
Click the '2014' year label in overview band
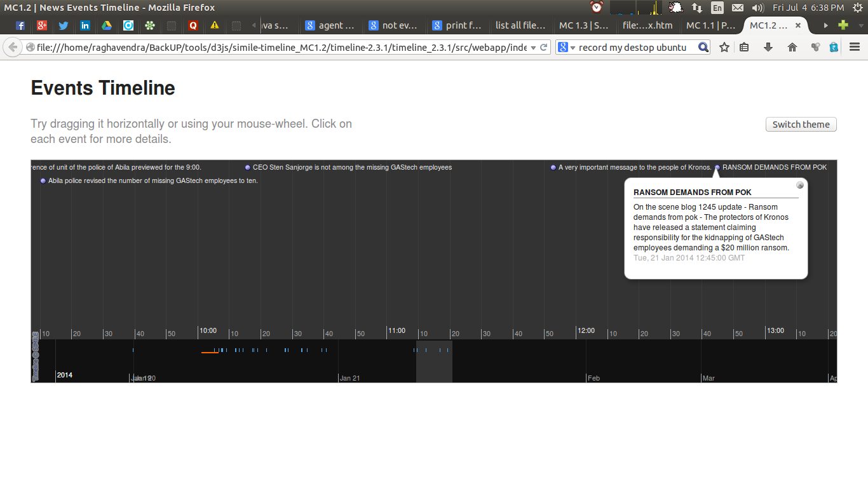pyautogui.click(x=64, y=375)
